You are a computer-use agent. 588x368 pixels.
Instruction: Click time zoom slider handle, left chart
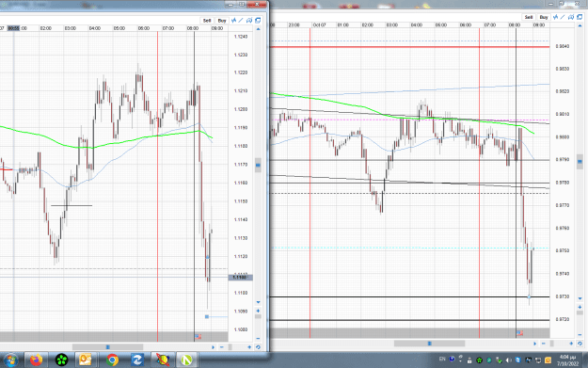coord(230,347)
